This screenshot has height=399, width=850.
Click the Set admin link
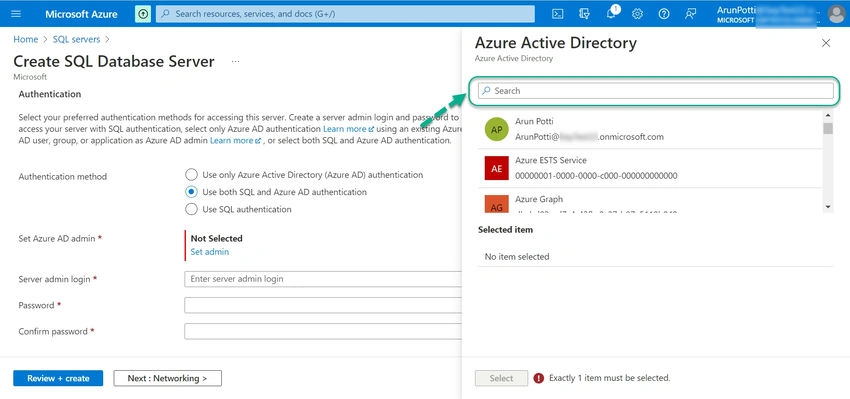pos(210,252)
